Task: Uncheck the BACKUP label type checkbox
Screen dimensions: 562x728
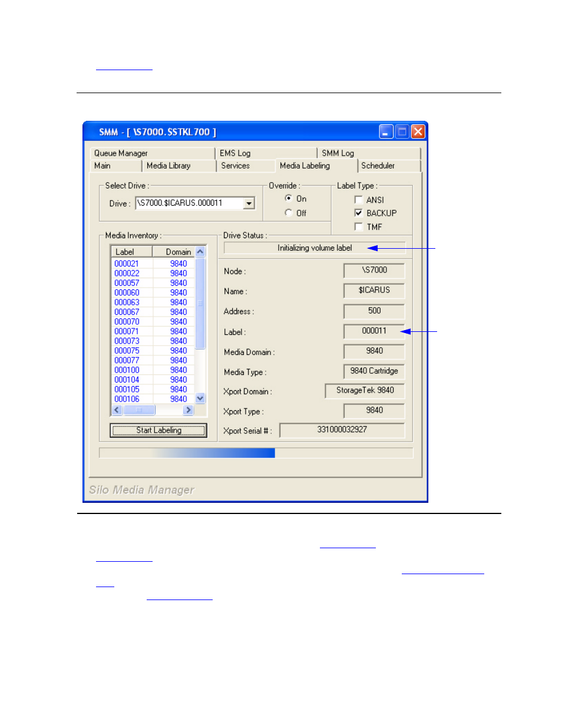Action: point(358,213)
